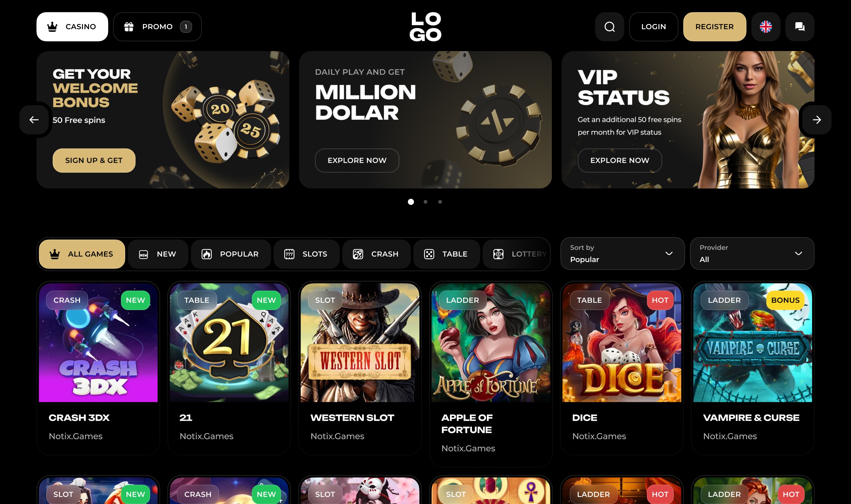
Task: Open the Western Slot game thumbnail
Action: click(x=360, y=342)
